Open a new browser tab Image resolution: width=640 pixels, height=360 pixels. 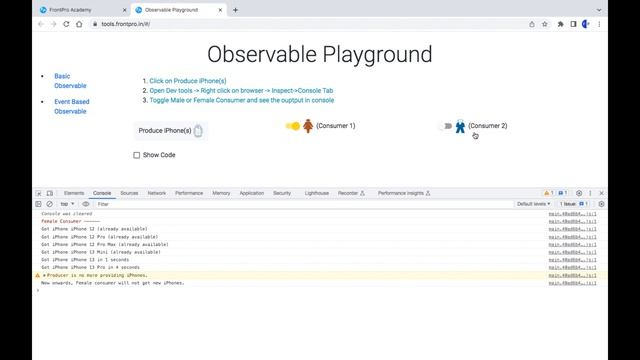click(235, 10)
